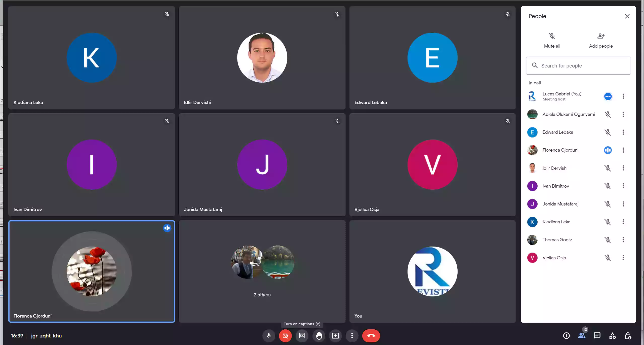Viewport: 644px width, 345px height.
Task: Open more actions for Edward Lebaka
Action: (623, 132)
